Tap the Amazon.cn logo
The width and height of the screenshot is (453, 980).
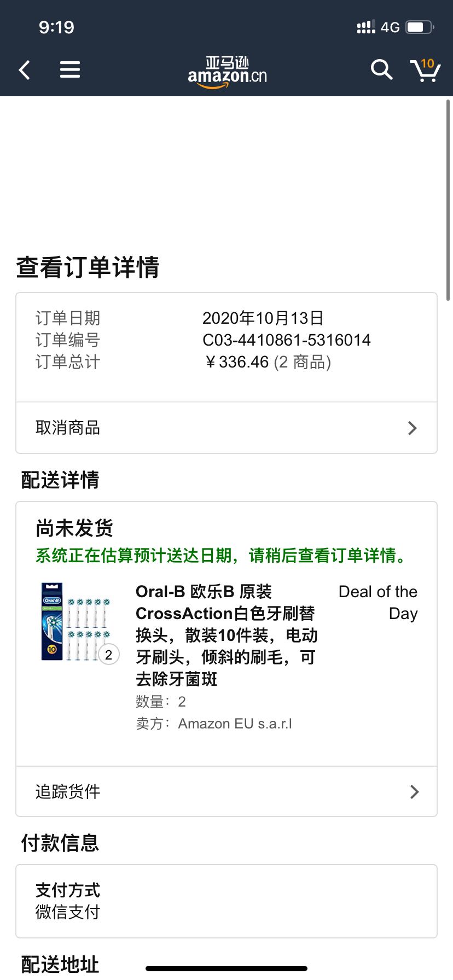(227, 72)
